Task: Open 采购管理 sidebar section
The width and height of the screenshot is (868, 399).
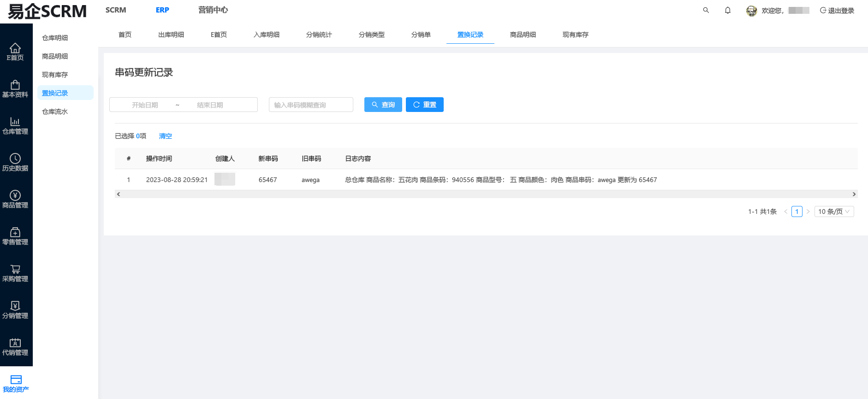Action: click(x=15, y=273)
